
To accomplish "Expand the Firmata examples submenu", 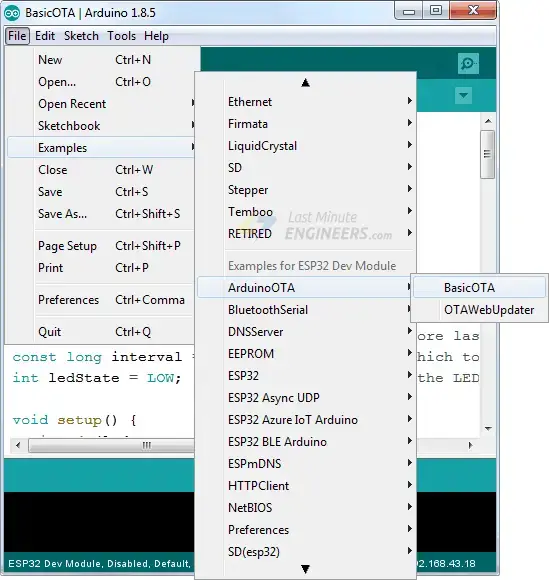I will point(306,124).
